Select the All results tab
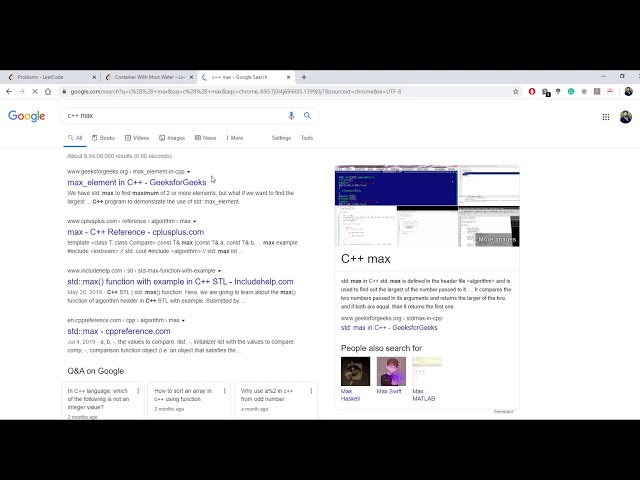The image size is (640, 480). 75,138
